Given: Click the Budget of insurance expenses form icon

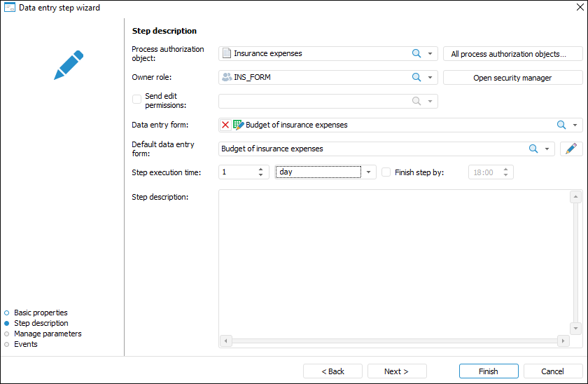Looking at the screenshot, I should (x=238, y=125).
